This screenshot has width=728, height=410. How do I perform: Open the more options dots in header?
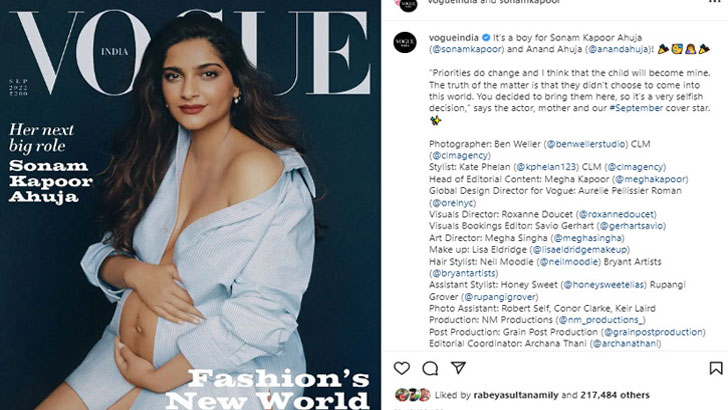715,2
